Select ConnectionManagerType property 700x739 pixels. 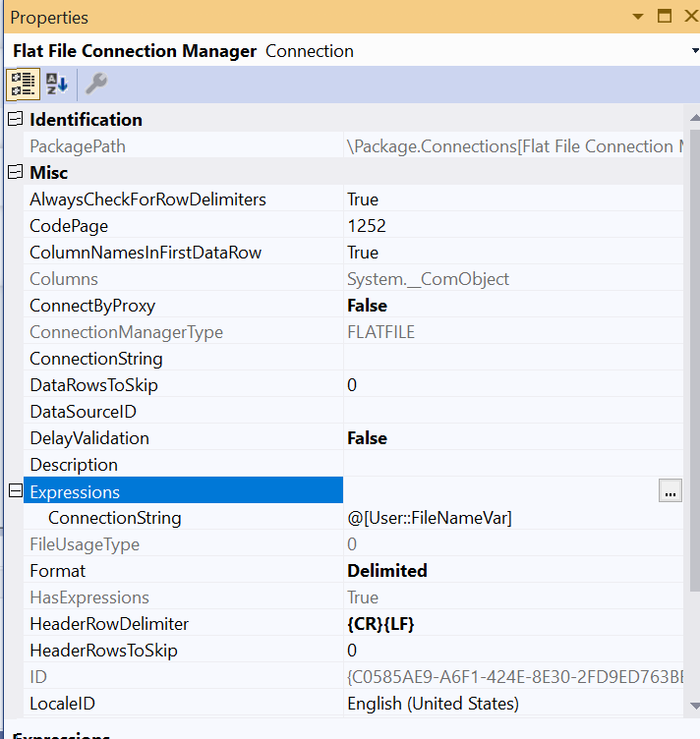[126, 332]
